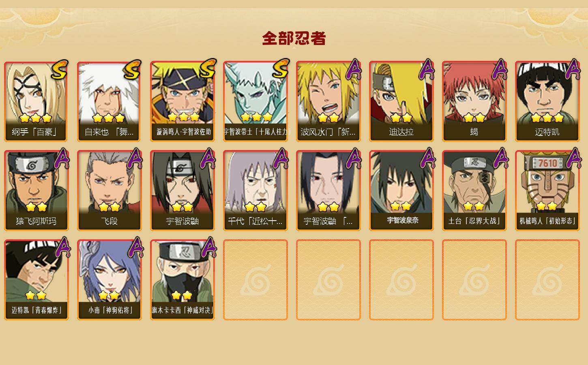Open the 土台「忍界大战」card
This screenshot has width=588, height=365.
(474, 191)
